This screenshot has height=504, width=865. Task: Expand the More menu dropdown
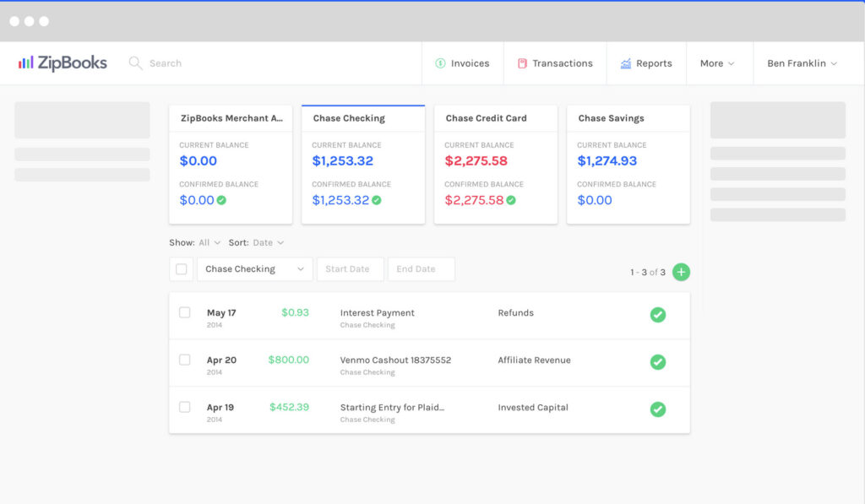[716, 63]
